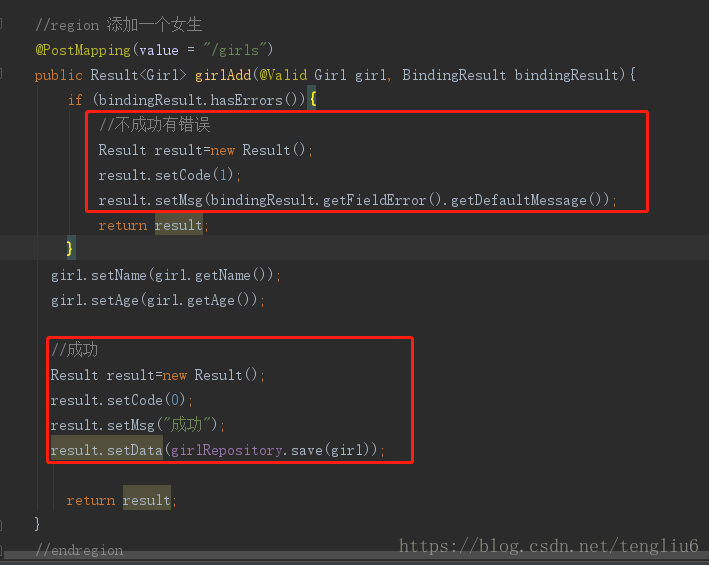Click the "if" keyword
This screenshot has width=710, height=566.
click(x=75, y=100)
